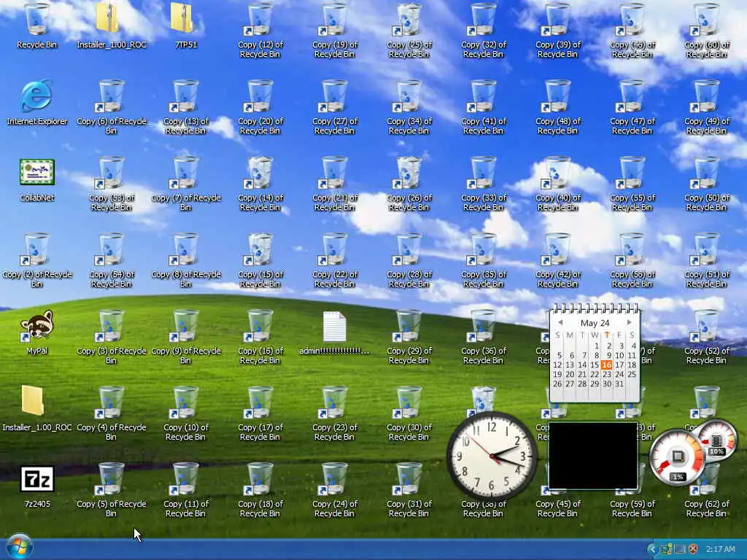Viewport: 747px width, 560px height.
Task: Click the analog clock gadget
Action: [x=492, y=456]
